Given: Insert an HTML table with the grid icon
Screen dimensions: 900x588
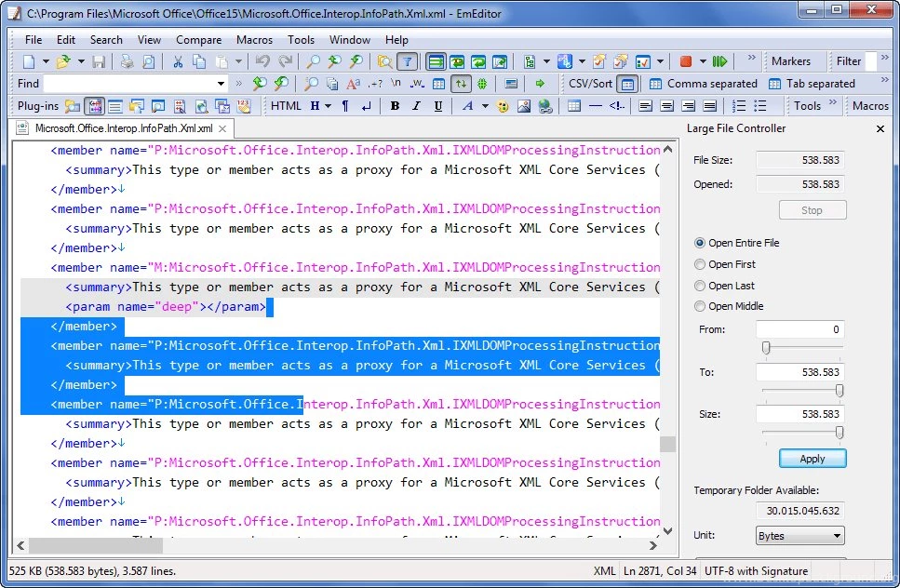Looking at the screenshot, I should tap(574, 105).
